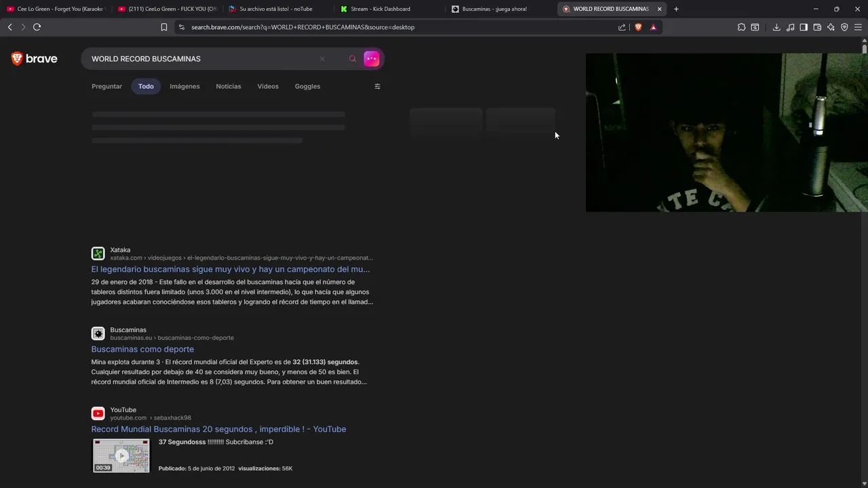Play the YouTube video thumbnail 00:39
The width and height of the screenshot is (868, 488).
click(x=121, y=455)
